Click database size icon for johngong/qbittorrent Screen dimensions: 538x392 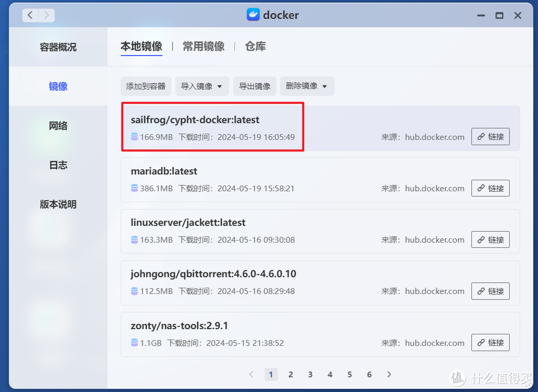coord(134,291)
